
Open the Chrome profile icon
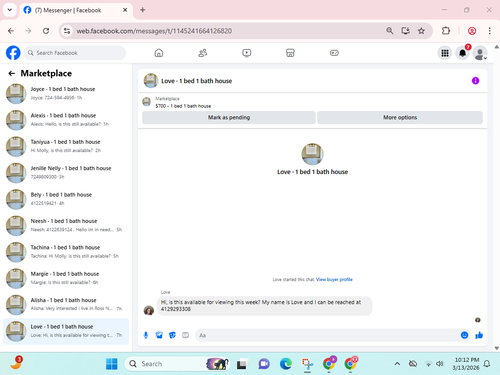pos(472,31)
